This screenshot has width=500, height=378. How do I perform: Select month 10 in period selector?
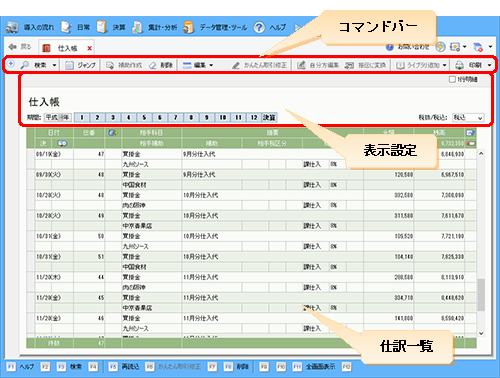point(223,117)
